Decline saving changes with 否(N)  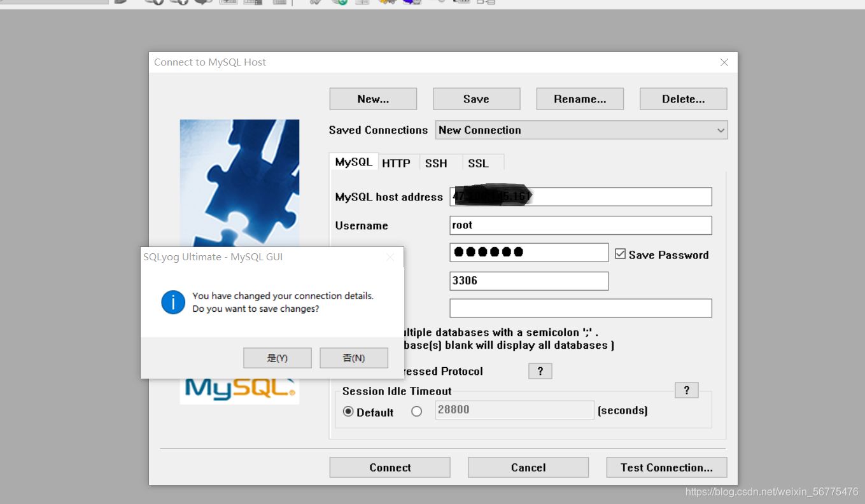coord(354,358)
